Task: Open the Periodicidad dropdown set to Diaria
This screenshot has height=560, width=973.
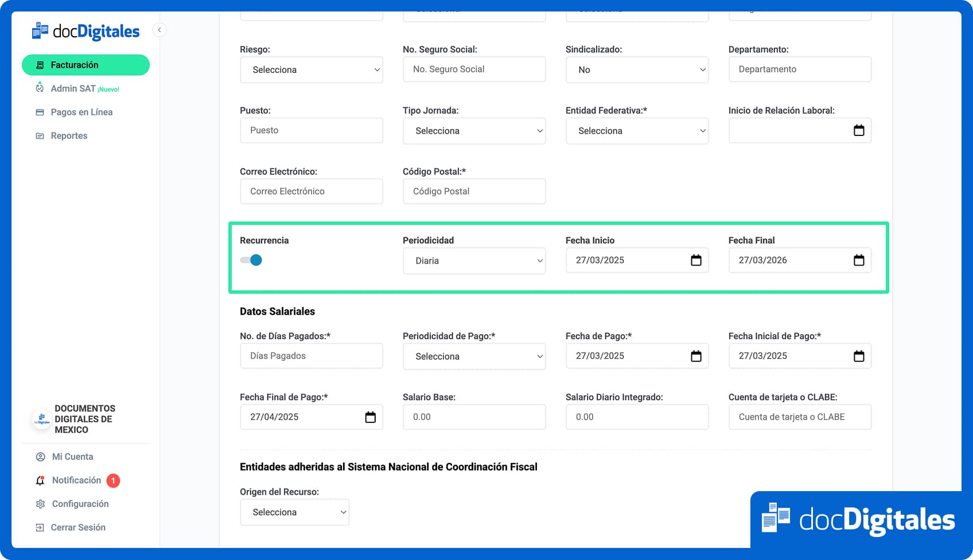Action: coord(474,260)
